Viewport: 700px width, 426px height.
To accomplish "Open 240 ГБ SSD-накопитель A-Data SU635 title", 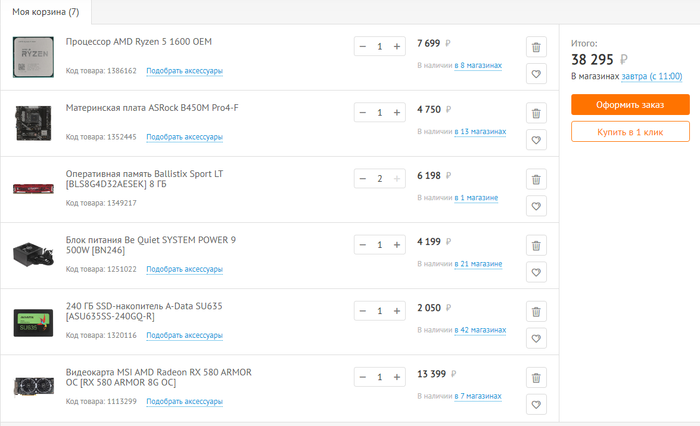I will point(144,311).
